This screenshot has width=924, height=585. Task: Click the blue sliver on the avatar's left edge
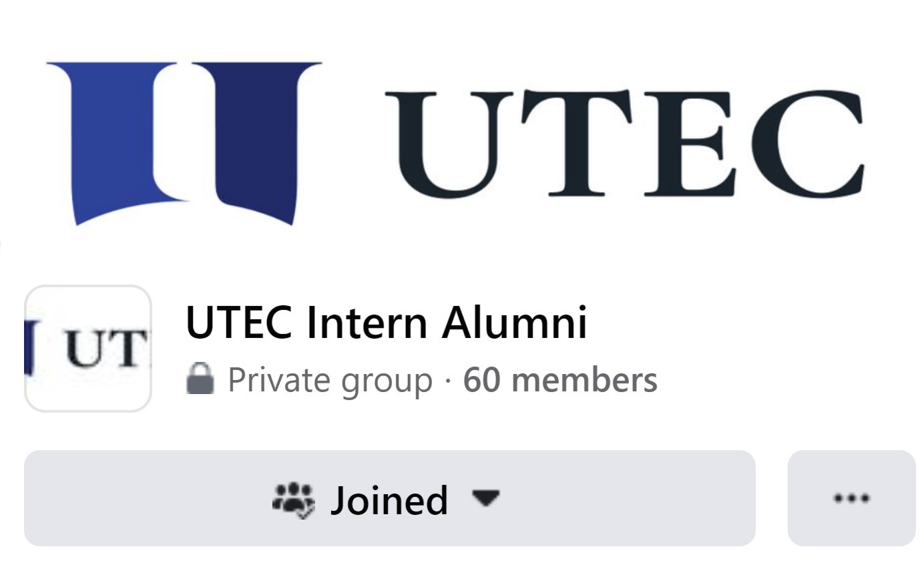pos(28,347)
